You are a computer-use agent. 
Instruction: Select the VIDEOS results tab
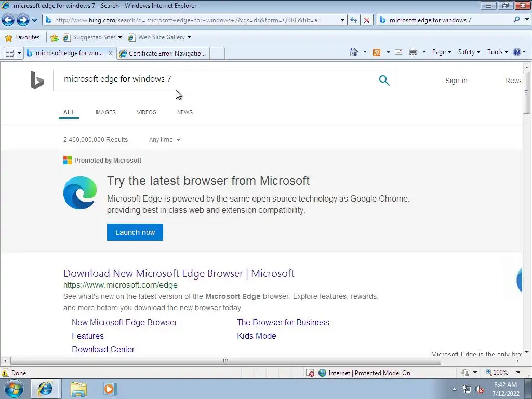point(146,112)
